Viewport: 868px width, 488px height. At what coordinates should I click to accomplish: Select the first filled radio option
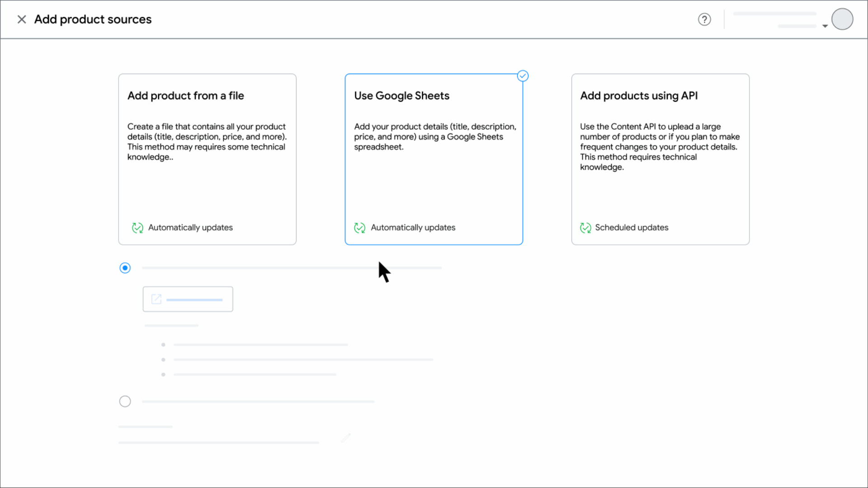(125, 268)
